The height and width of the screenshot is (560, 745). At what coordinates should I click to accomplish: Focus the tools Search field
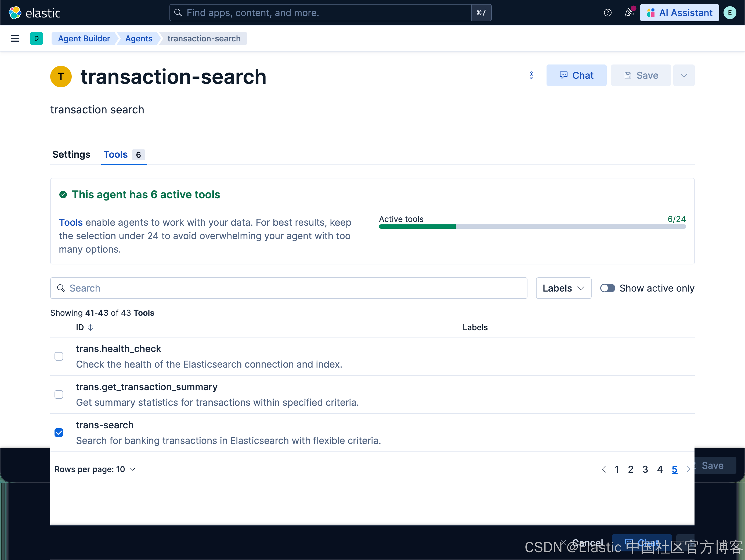(288, 288)
